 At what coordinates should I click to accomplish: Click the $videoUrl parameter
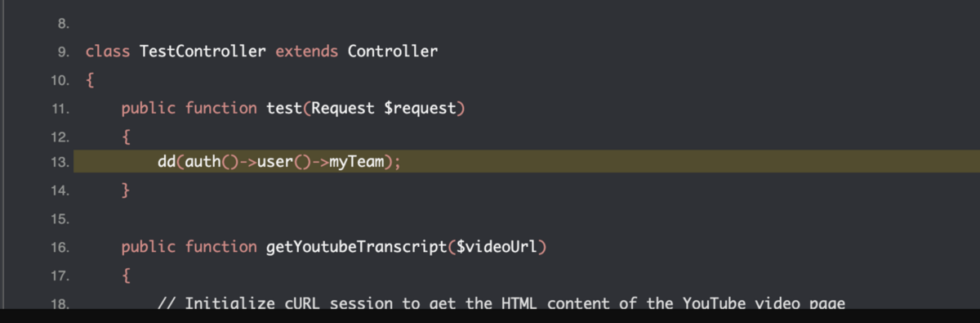[x=492, y=246]
